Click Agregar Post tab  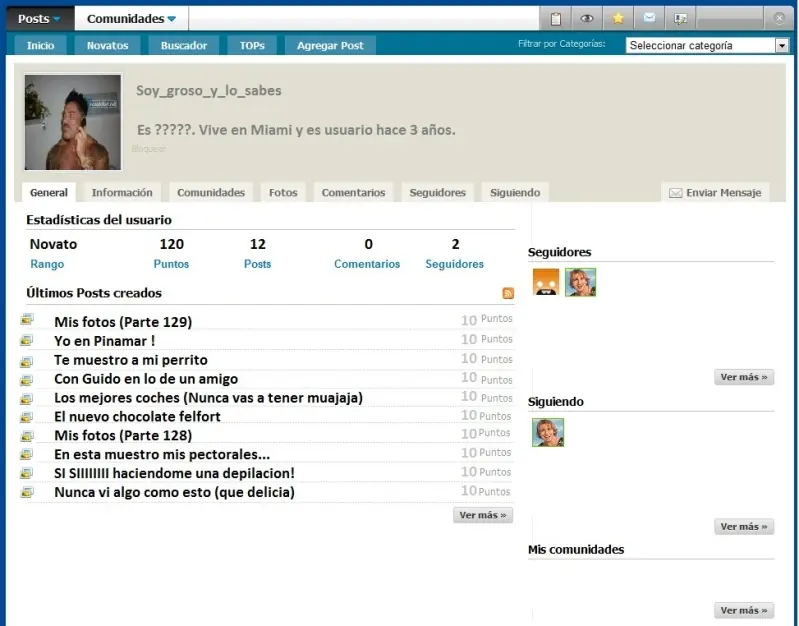pyautogui.click(x=330, y=45)
